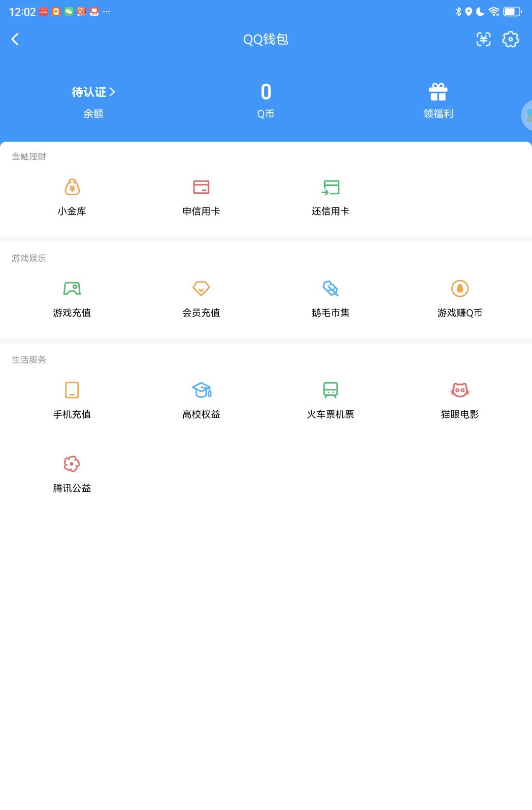Open the 鹅毛市集 feather icon

(331, 288)
